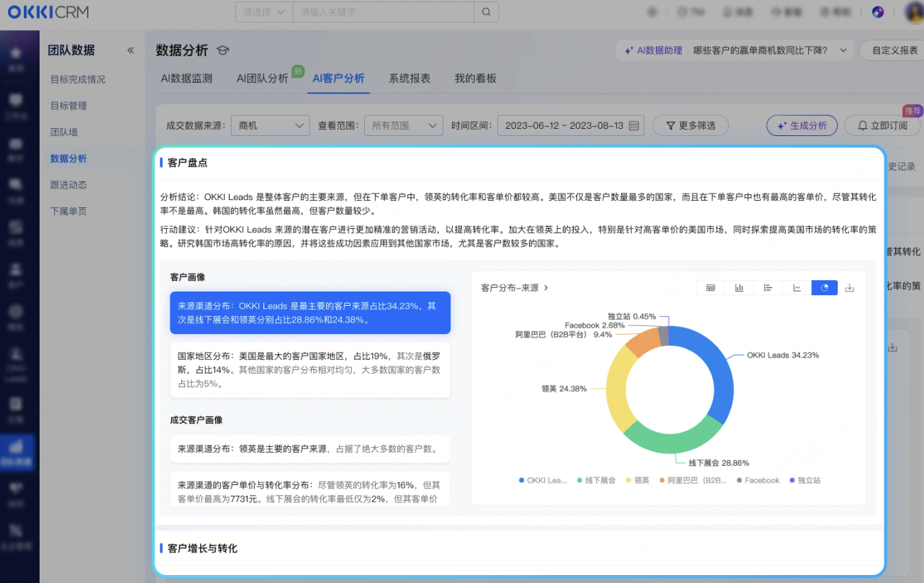Toggle Facebook series in chart legend

[758, 480]
